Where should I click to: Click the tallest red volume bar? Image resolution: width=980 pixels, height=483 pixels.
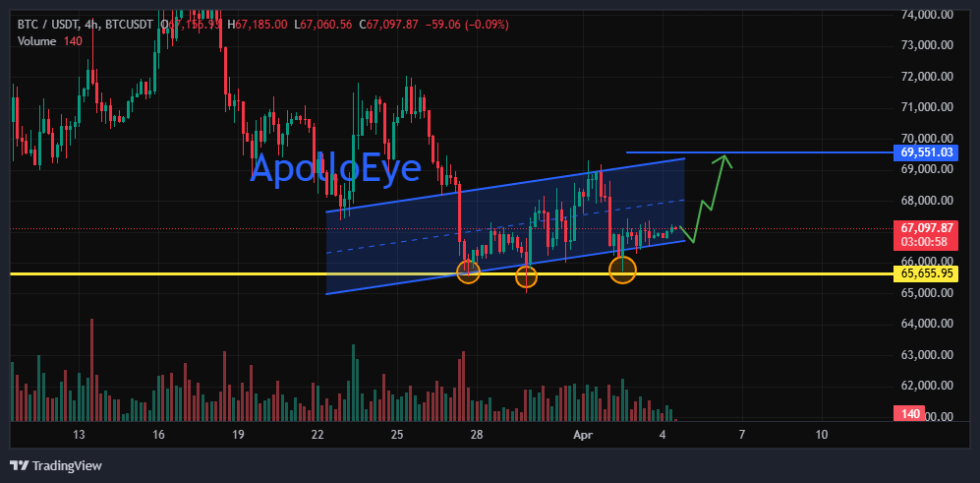tap(91, 369)
